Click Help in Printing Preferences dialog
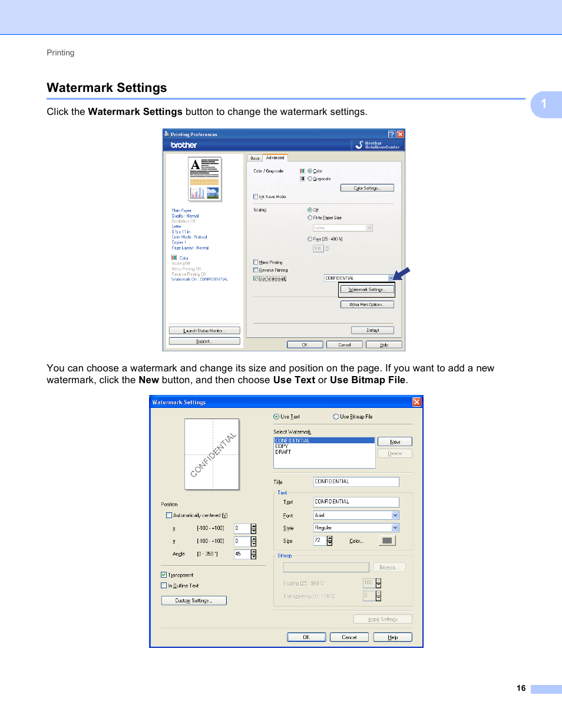 (x=384, y=345)
